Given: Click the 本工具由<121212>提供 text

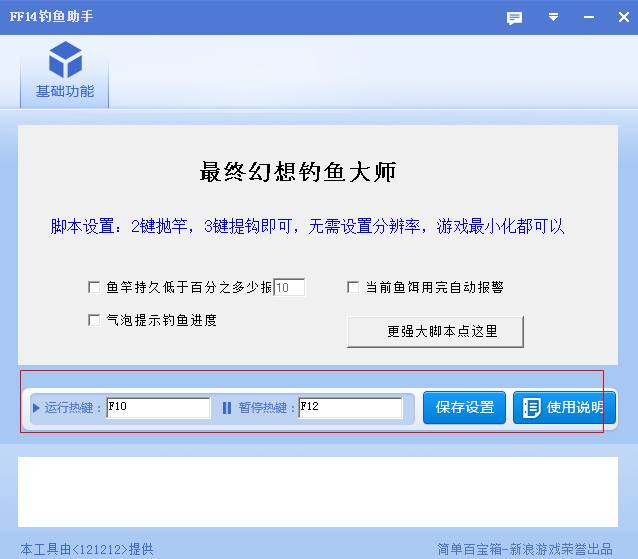Looking at the screenshot, I should (x=87, y=549).
